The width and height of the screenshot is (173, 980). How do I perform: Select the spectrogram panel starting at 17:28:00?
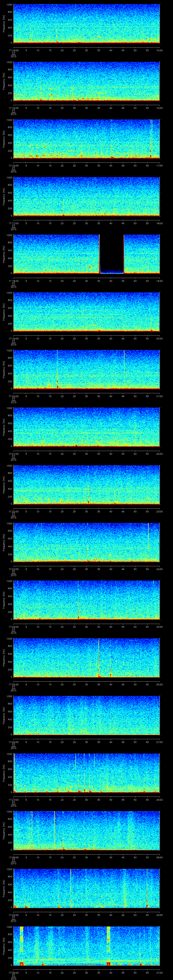[x=87, y=831]
